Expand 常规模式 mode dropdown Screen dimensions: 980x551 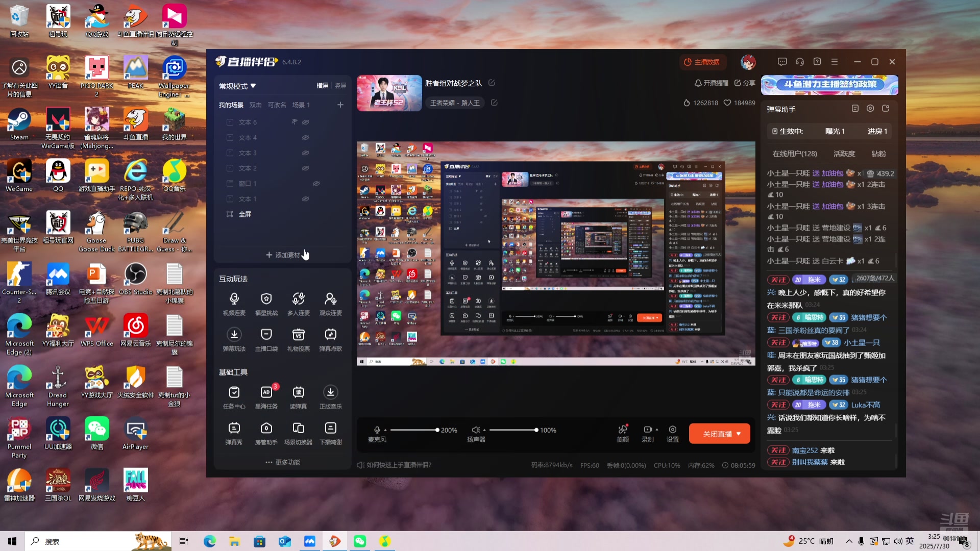237,86
